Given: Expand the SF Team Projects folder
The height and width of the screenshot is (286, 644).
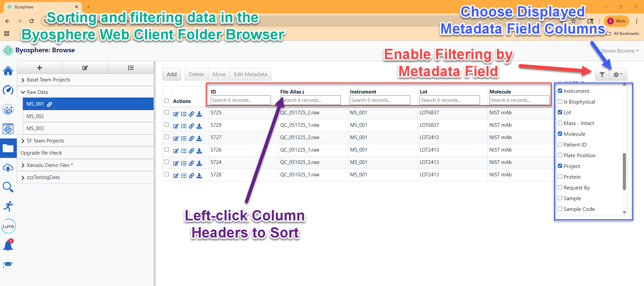Looking at the screenshot, I should [23, 141].
